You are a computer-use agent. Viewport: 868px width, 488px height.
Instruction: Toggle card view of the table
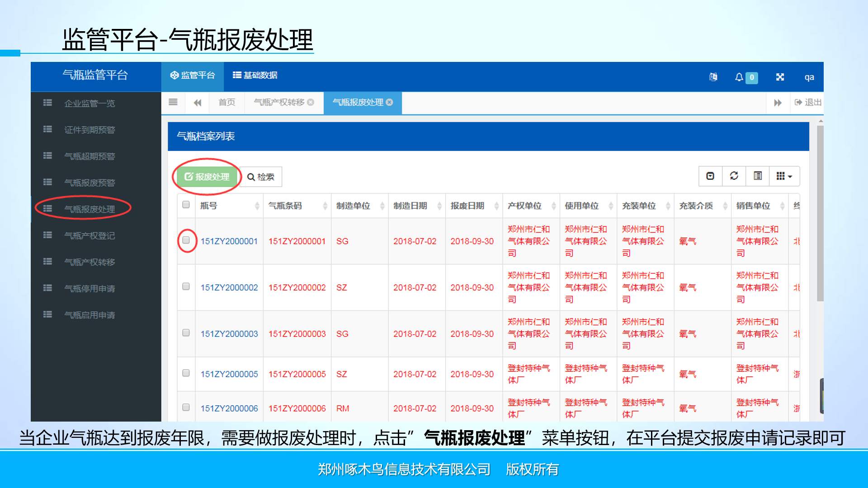(758, 176)
